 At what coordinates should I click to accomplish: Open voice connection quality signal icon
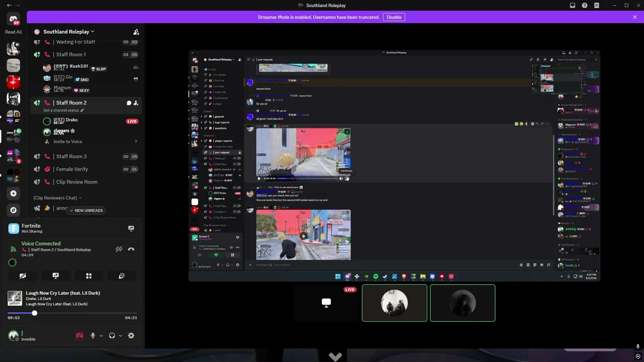(x=13, y=249)
